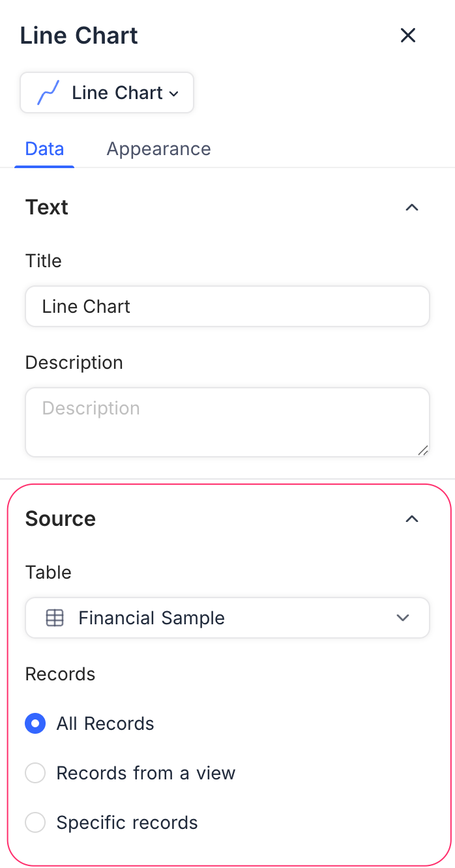Click the empty Description text area
The width and height of the screenshot is (455, 868).
(x=227, y=422)
